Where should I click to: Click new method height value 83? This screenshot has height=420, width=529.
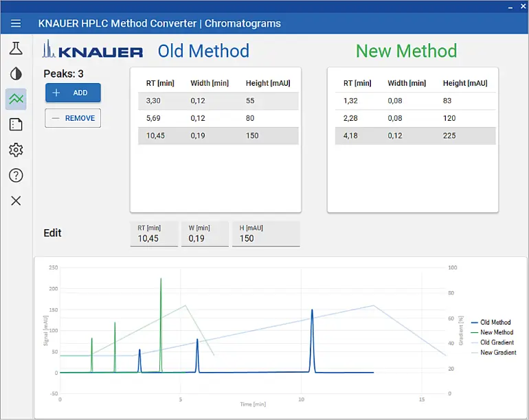coord(447,101)
